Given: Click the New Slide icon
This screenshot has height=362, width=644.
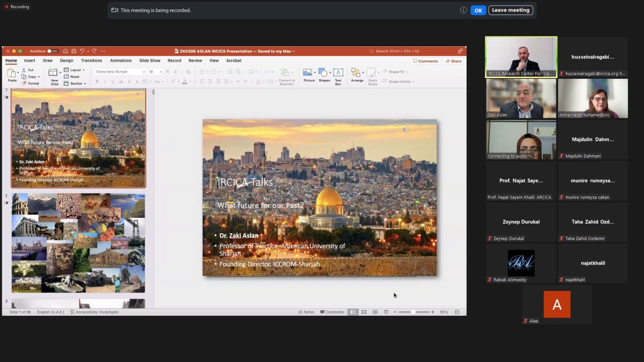Looking at the screenshot, I should click(53, 73).
